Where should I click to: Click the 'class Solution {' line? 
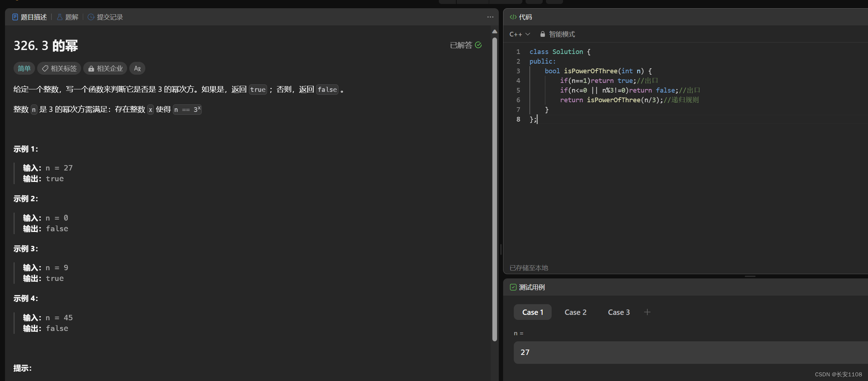560,52
